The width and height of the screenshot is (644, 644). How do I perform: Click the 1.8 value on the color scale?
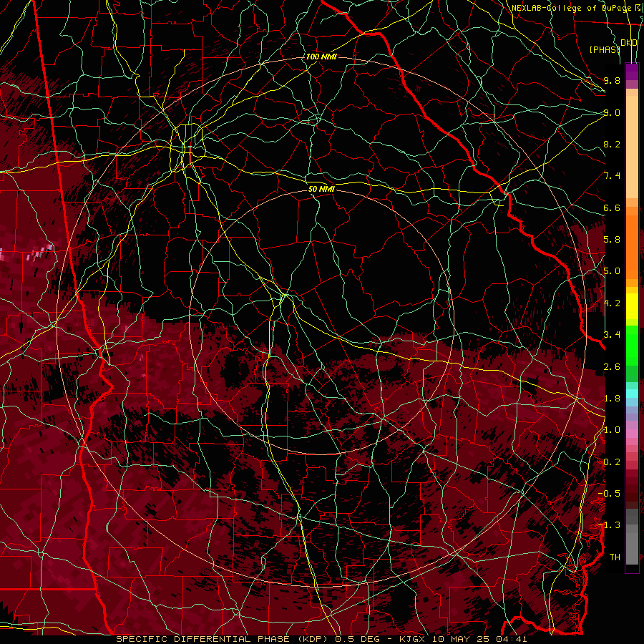tap(612, 399)
